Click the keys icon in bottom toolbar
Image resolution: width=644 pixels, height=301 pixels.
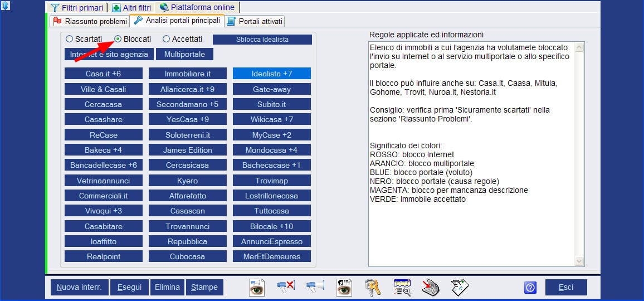tap(372, 287)
